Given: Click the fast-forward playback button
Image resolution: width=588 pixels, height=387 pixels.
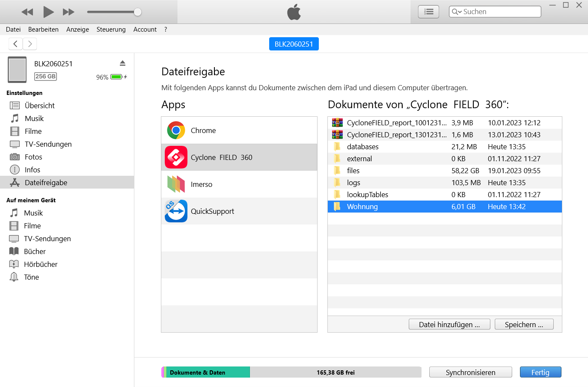Looking at the screenshot, I should point(68,12).
